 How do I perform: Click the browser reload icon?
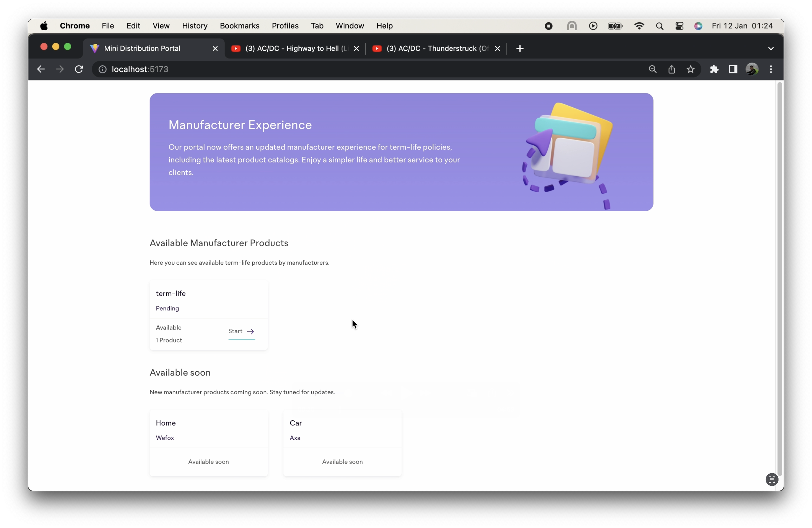pos(79,69)
